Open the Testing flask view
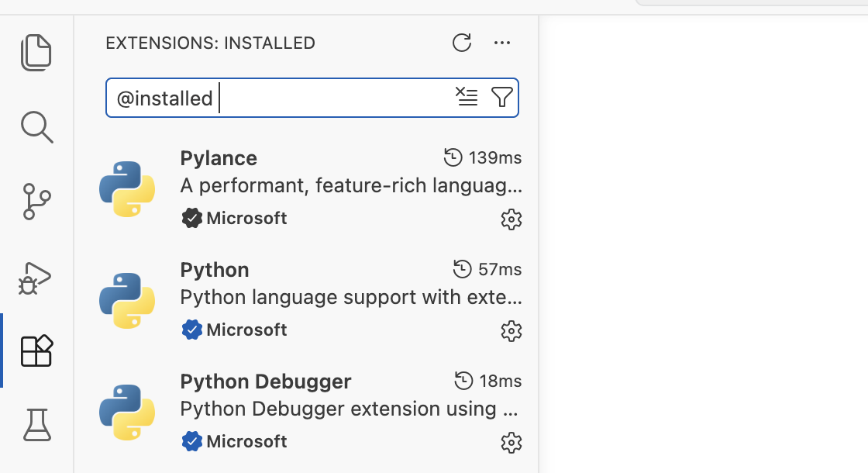 tap(37, 425)
